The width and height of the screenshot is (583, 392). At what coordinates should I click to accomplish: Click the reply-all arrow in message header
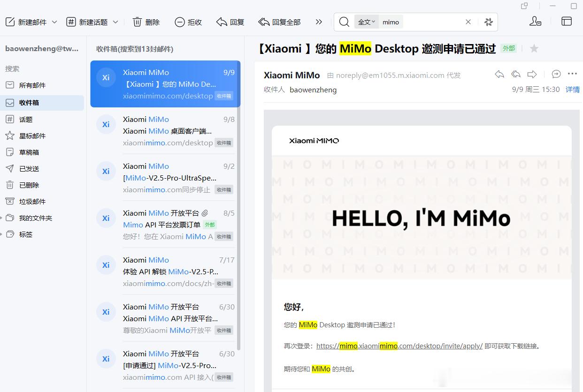pyautogui.click(x=516, y=74)
